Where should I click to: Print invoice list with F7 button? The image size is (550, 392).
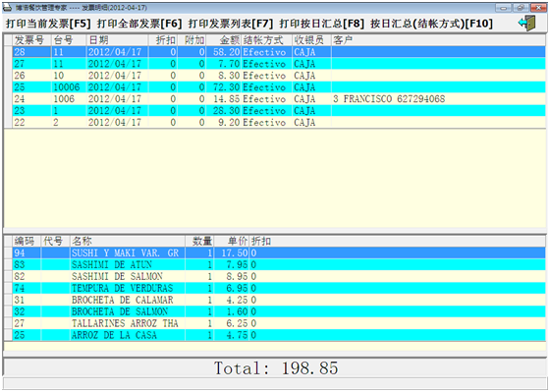tap(231, 24)
